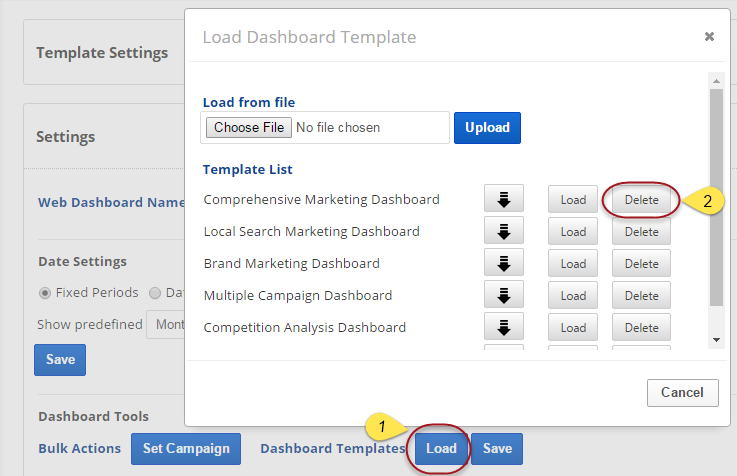The height and width of the screenshot is (476, 737).
Task: Delete the Competition Analysis Dashboard template
Action: click(641, 327)
